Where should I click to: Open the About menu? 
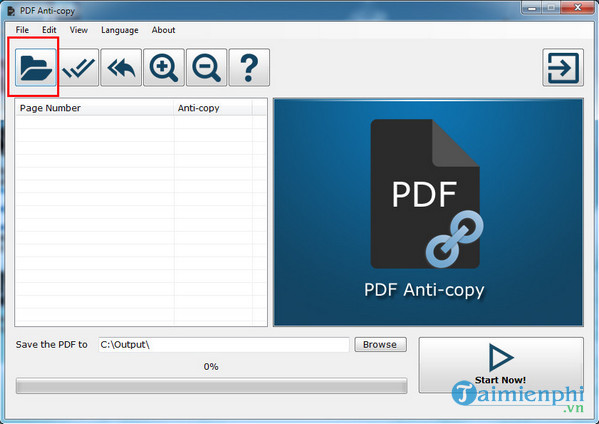[x=163, y=30]
